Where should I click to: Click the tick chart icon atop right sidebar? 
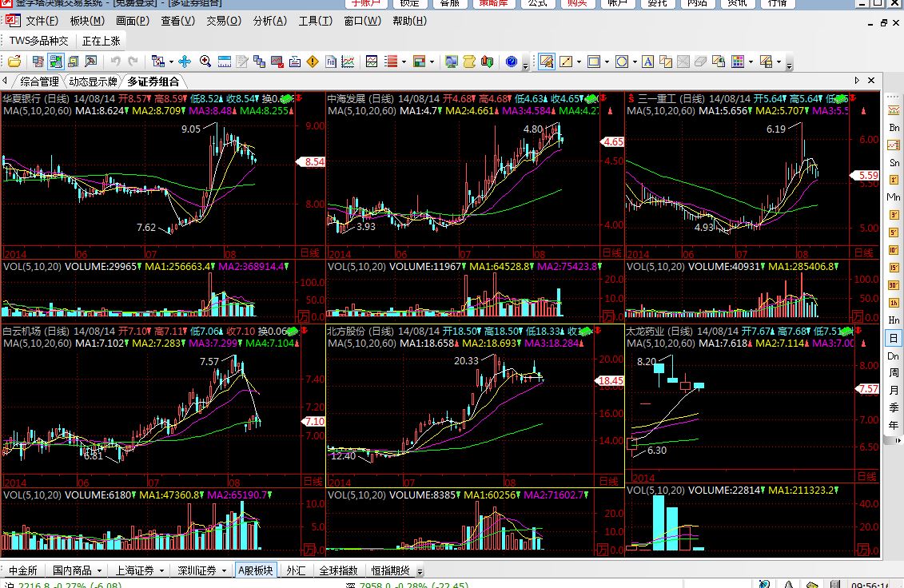894,109
